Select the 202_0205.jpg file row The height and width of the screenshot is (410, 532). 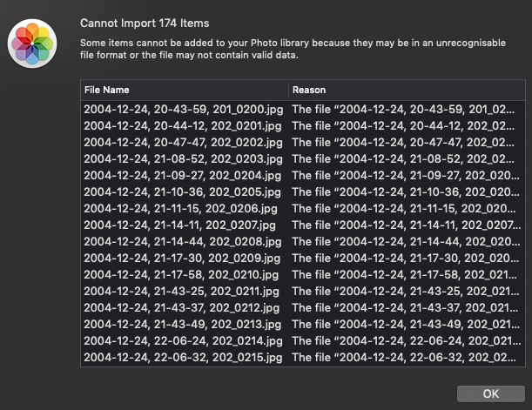click(182, 192)
